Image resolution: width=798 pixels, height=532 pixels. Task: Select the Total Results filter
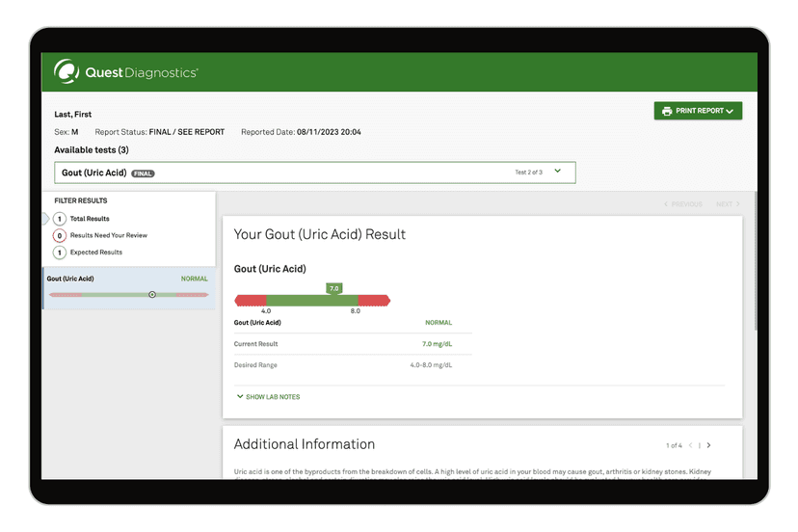[89, 219]
